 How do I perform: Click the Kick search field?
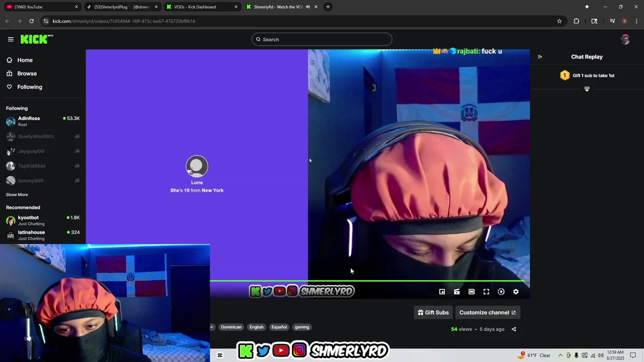point(322,39)
